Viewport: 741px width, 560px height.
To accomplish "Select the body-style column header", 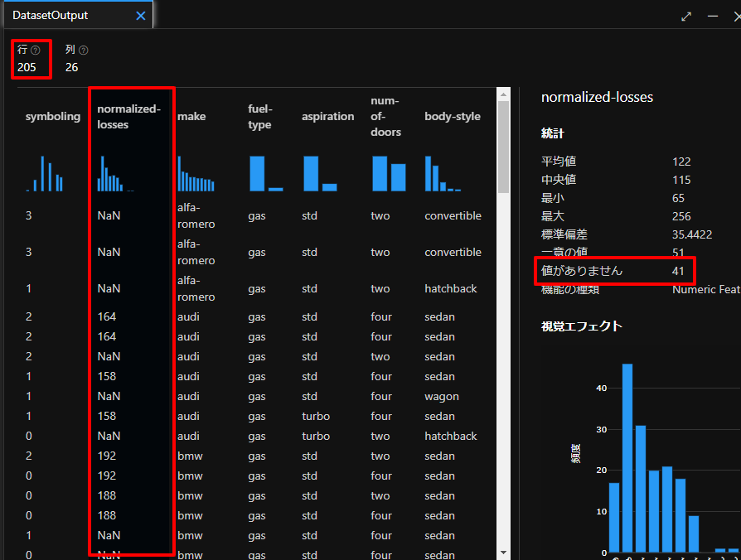I will (x=452, y=117).
